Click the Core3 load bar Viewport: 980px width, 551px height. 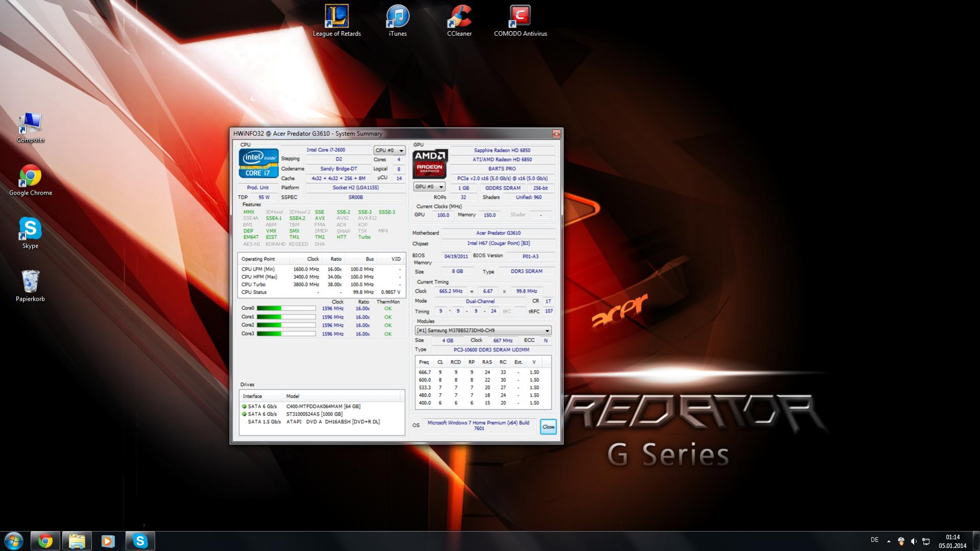286,334
